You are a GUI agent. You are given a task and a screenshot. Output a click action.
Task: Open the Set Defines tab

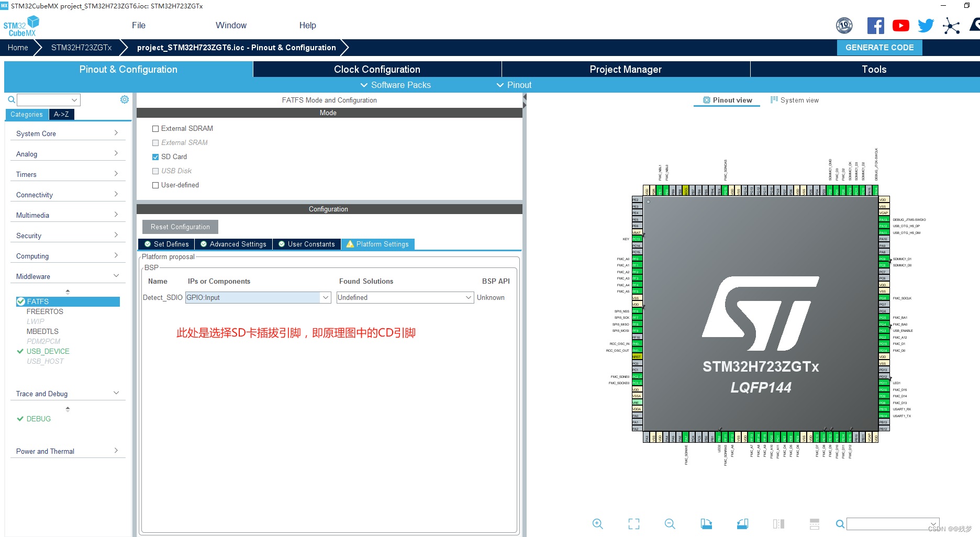pos(166,244)
